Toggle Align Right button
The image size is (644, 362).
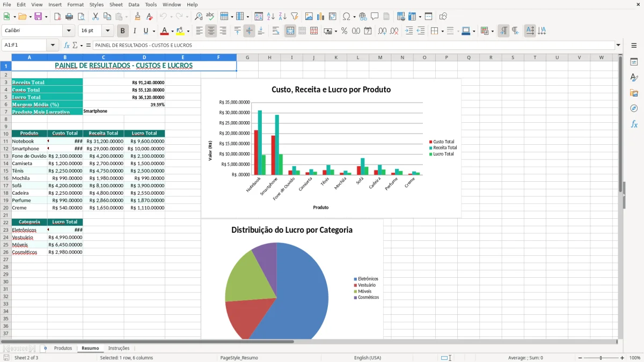(x=223, y=31)
